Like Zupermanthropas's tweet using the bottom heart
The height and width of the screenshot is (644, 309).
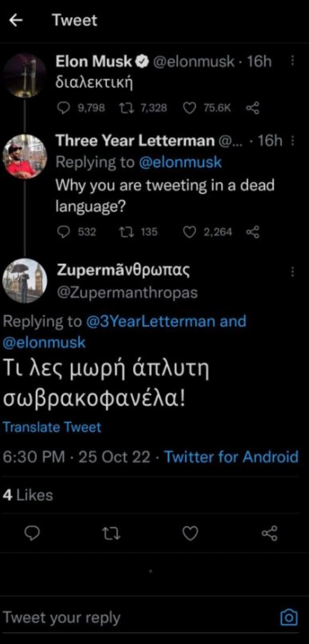[190, 534]
